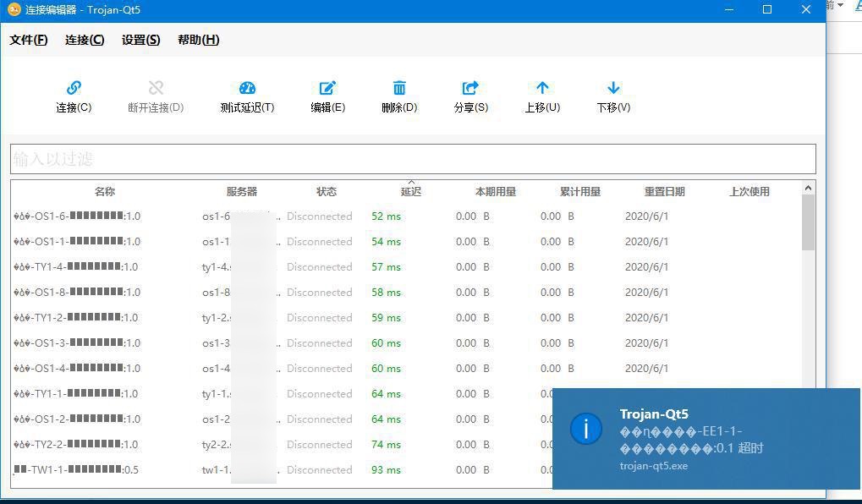
Task: Select the OS1-3 connection row name
Action: point(77,342)
